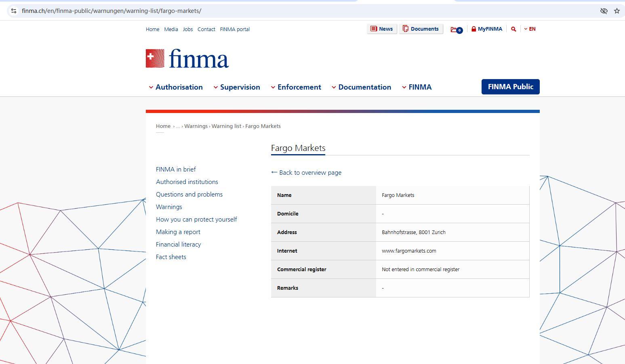Open the News button
The width and height of the screenshot is (625, 364).
pyautogui.click(x=382, y=29)
